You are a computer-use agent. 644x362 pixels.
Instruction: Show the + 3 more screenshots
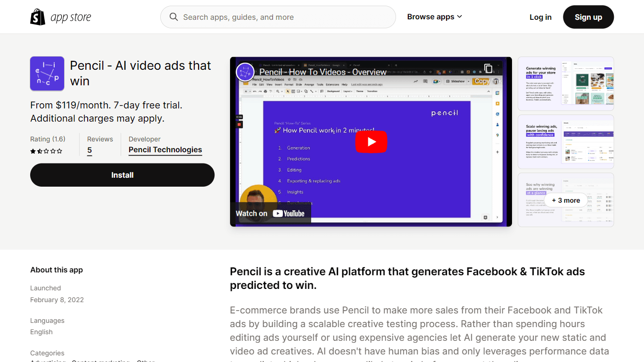click(x=566, y=200)
